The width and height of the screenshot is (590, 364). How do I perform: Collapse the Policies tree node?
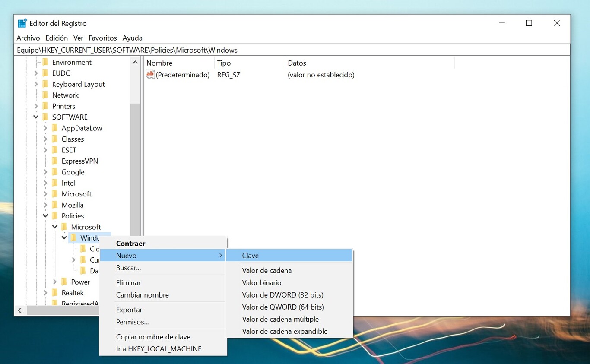(x=45, y=216)
